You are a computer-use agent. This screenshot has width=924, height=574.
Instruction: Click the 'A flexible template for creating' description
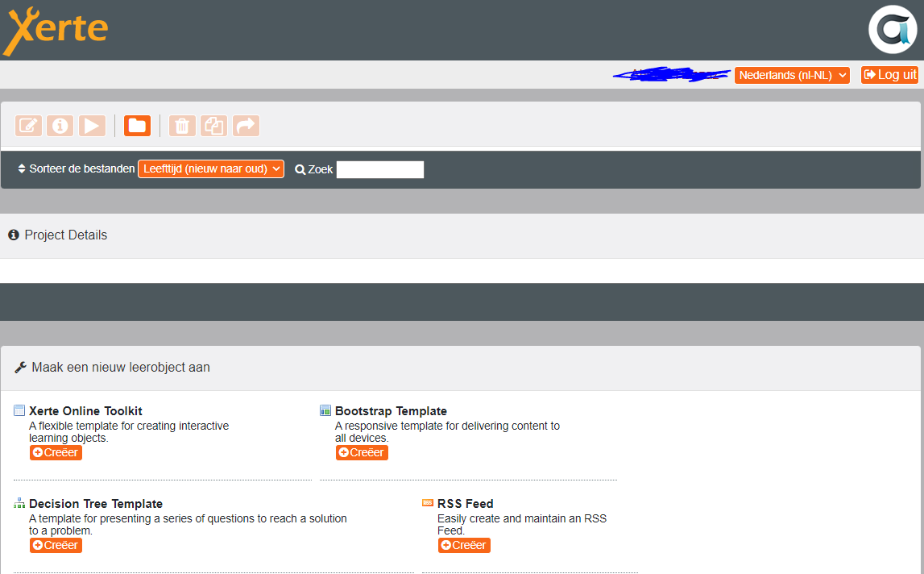click(129, 432)
